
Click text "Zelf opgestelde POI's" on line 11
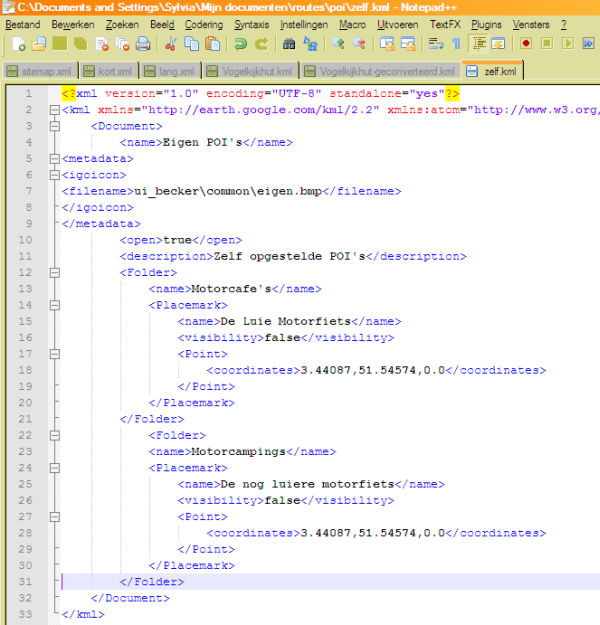(x=290, y=256)
